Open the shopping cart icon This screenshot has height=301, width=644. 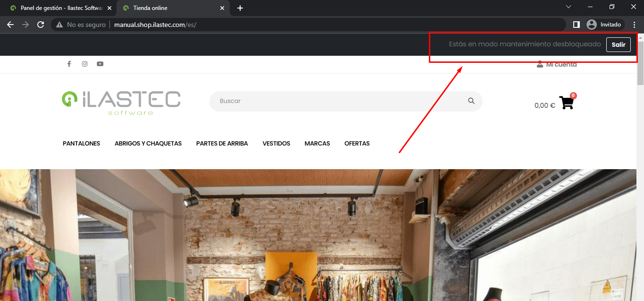pos(566,103)
